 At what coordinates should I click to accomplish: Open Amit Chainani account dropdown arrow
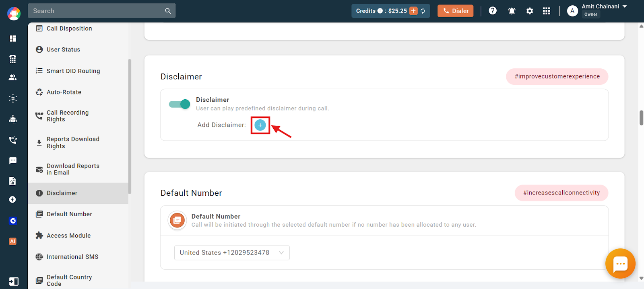pos(625,6)
